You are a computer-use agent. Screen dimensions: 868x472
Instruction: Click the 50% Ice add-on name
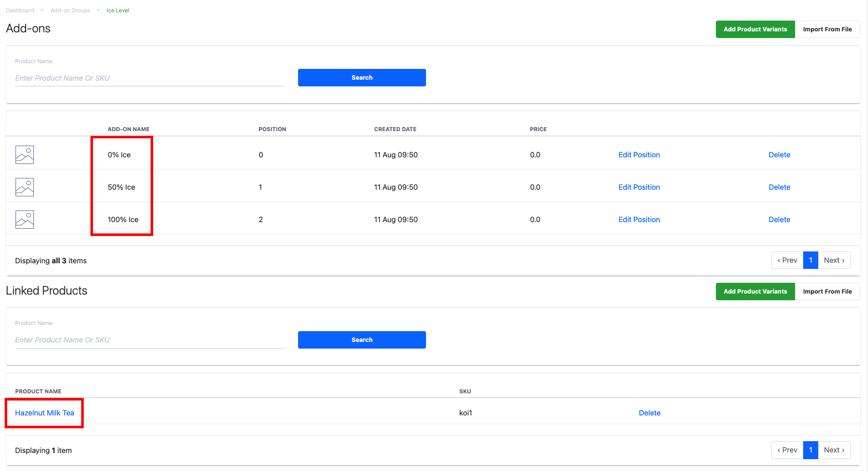click(x=121, y=187)
